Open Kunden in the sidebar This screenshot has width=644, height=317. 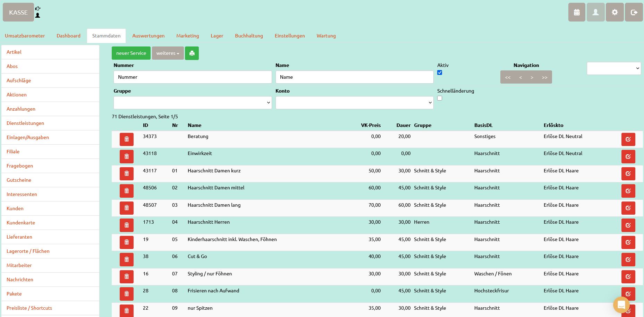(x=15, y=208)
